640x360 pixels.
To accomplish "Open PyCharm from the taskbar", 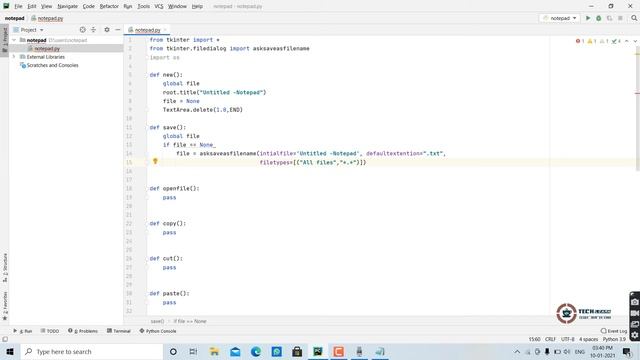I will [x=318, y=351].
